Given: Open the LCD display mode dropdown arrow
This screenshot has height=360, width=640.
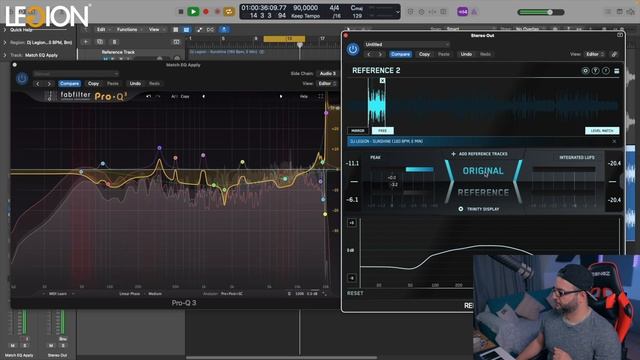Looking at the screenshot, I should pos(398,12).
